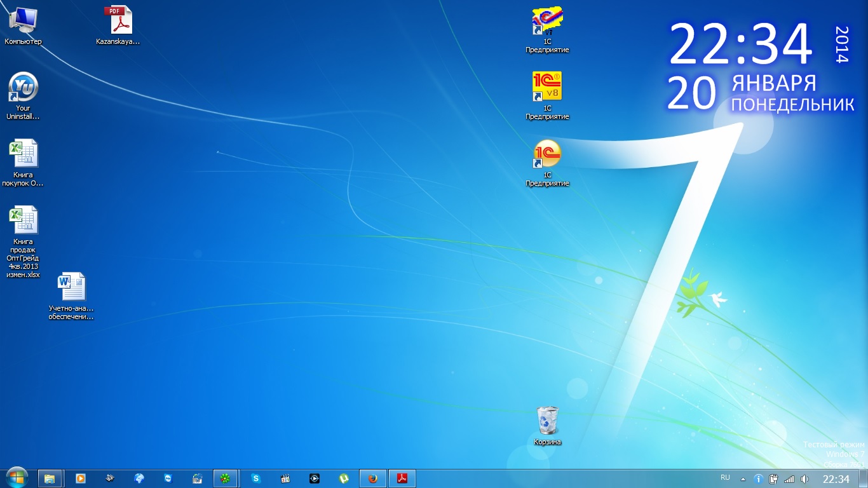Select the Kazanskaya PDF file icon

point(118,26)
